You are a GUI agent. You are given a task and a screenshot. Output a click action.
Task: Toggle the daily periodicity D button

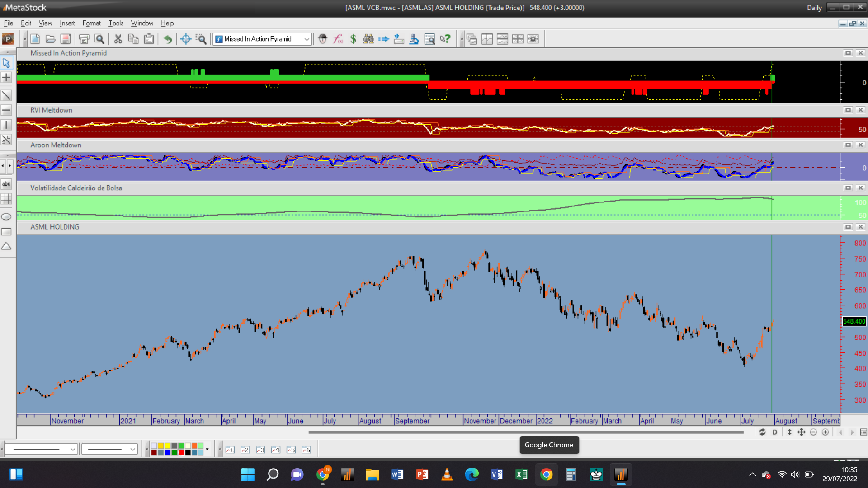click(775, 432)
